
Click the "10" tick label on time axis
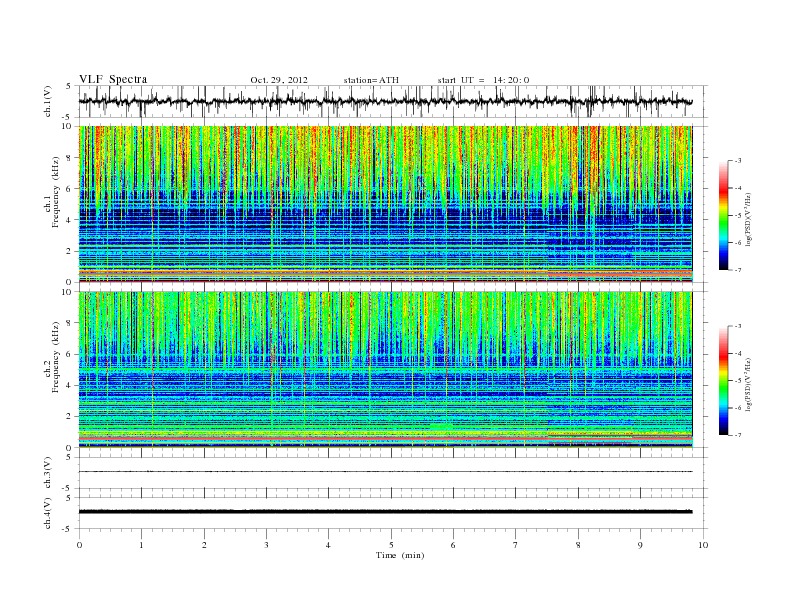[703, 545]
